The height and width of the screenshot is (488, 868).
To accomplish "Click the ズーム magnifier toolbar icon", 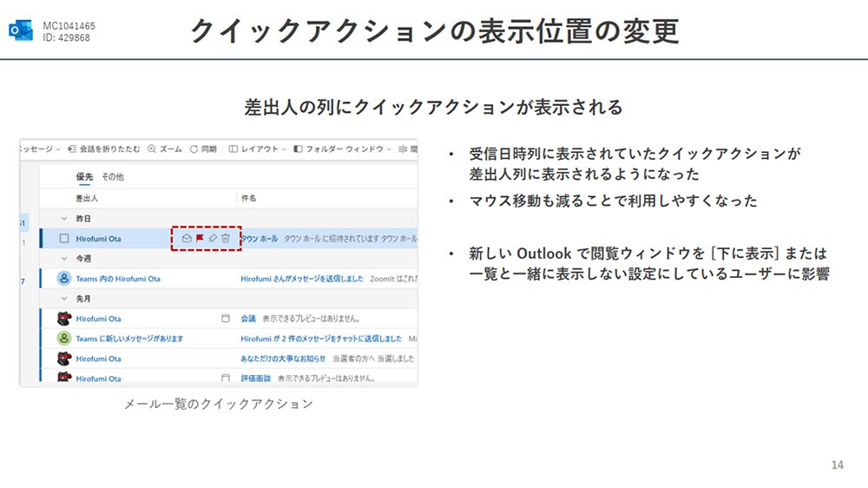I will 152,149.
